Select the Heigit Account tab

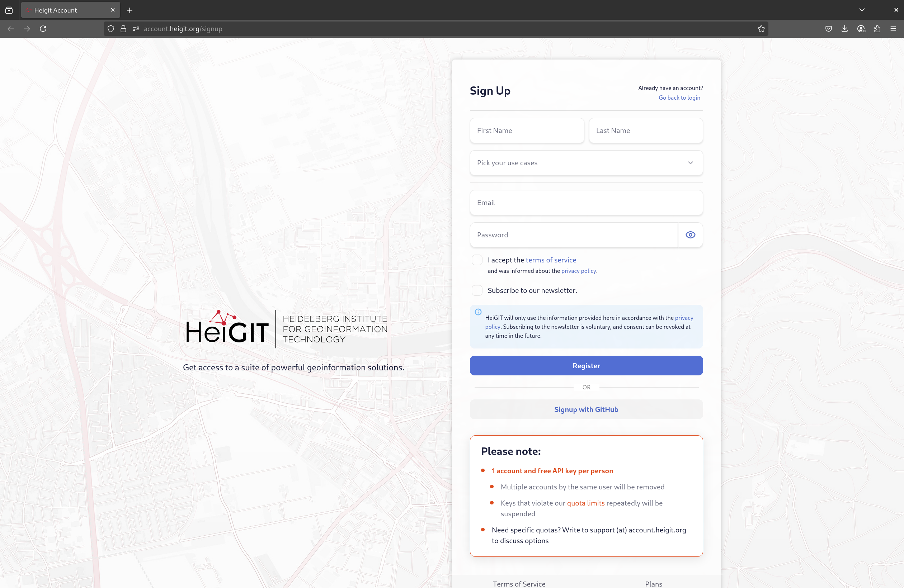(x=65, y=10)
